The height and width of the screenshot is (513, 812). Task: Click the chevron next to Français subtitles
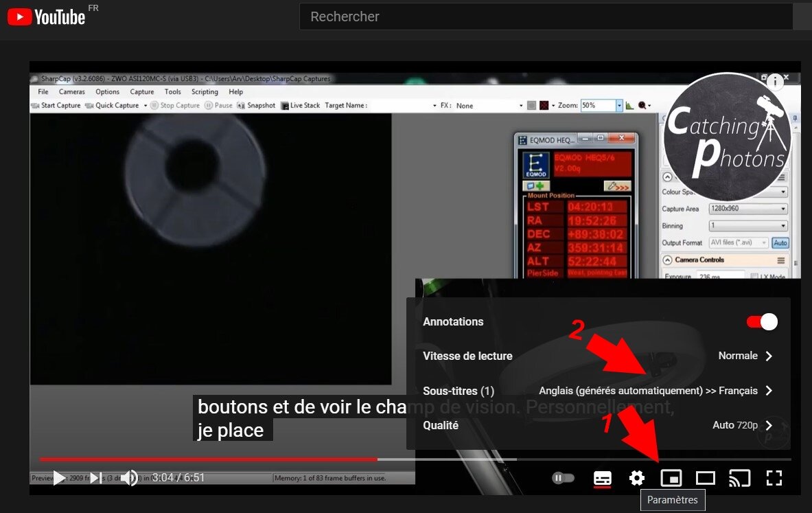pos(769,391)
